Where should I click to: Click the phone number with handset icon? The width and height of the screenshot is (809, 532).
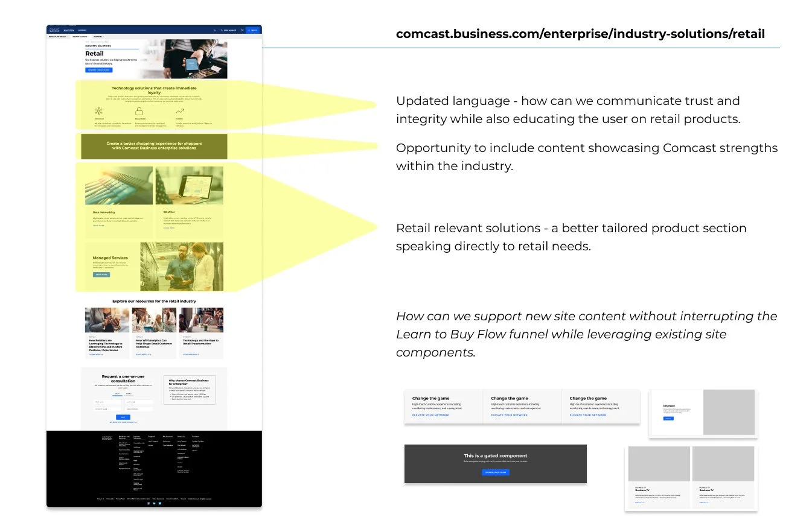coord(228,30)
